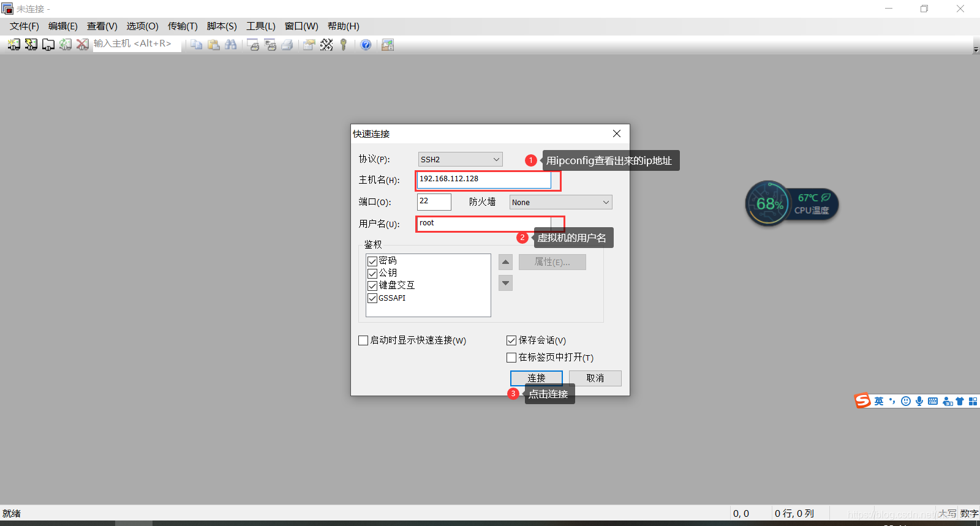Click the Print Selection toolbar icon

[270, 45]
